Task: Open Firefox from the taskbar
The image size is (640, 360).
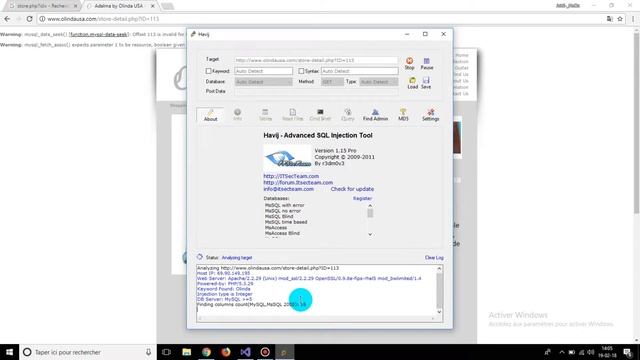Action: pos(226,352)
